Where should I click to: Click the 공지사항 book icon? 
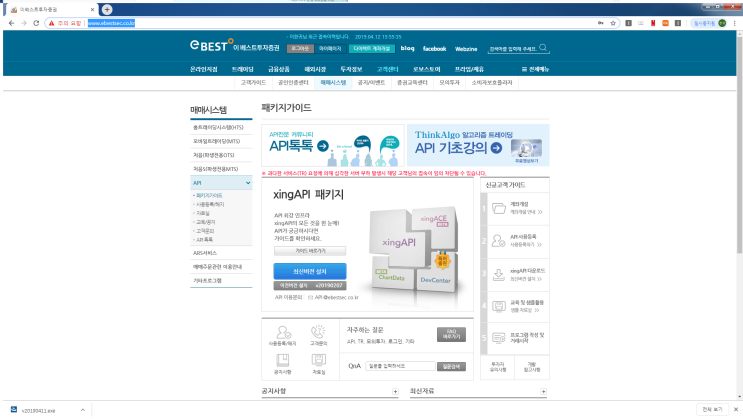283,360
